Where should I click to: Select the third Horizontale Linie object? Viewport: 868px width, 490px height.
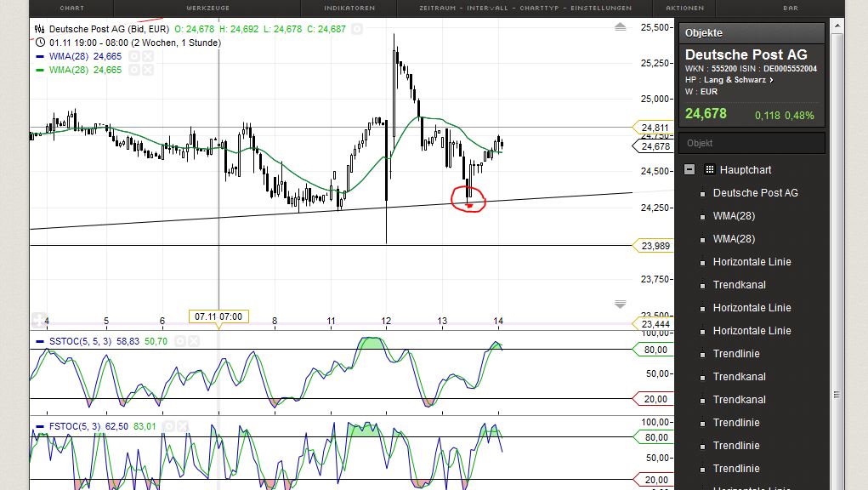pos(752,331)
